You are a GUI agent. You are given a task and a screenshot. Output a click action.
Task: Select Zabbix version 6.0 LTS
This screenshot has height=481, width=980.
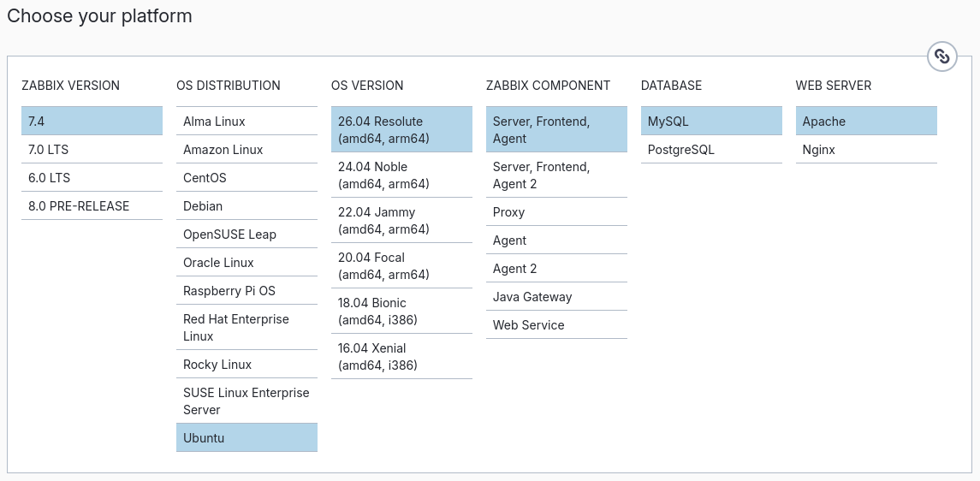pyautogui.click(x=92, y=177)
